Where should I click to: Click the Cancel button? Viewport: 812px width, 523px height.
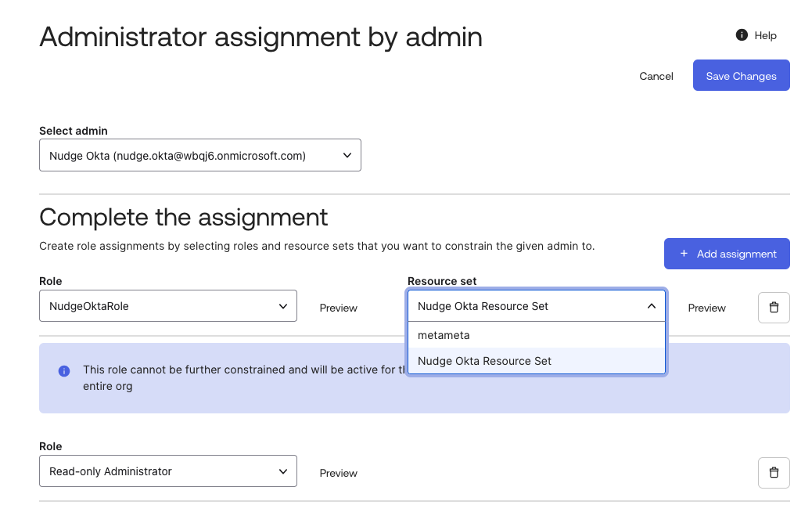(656, 76)
